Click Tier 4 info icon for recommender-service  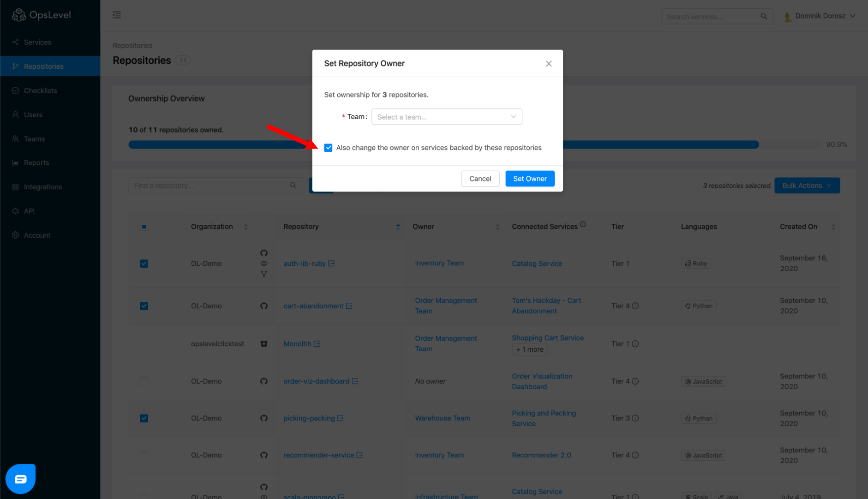(x=635, y=455)
